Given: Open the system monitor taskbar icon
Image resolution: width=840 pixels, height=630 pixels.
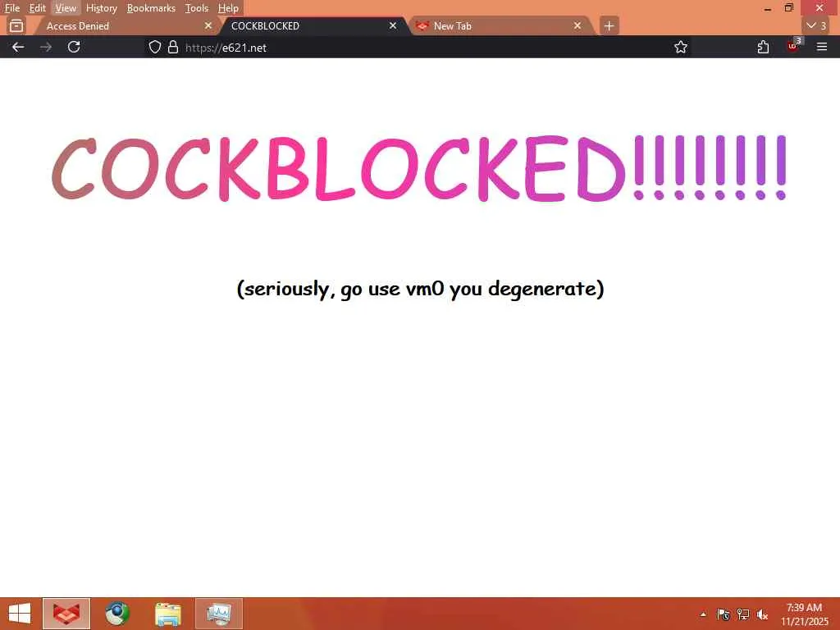Looking at the screenshot, I should 219,614.
